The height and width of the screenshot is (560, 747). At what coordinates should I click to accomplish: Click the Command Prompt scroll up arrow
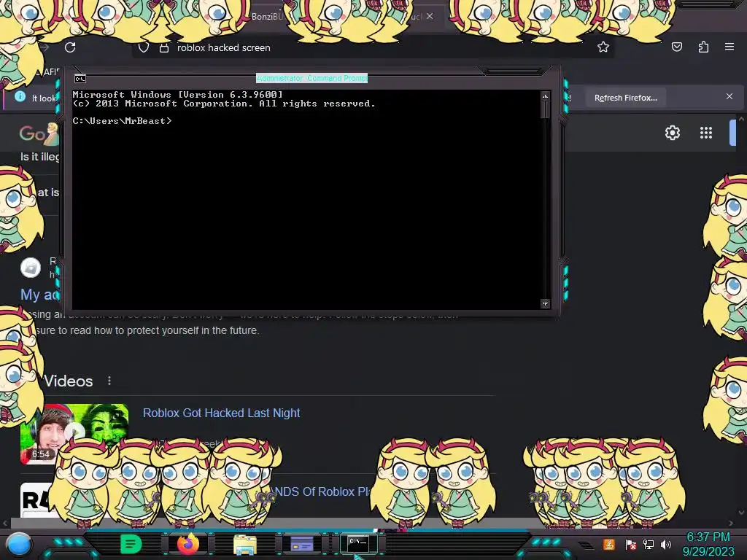[x=545, y=96]
